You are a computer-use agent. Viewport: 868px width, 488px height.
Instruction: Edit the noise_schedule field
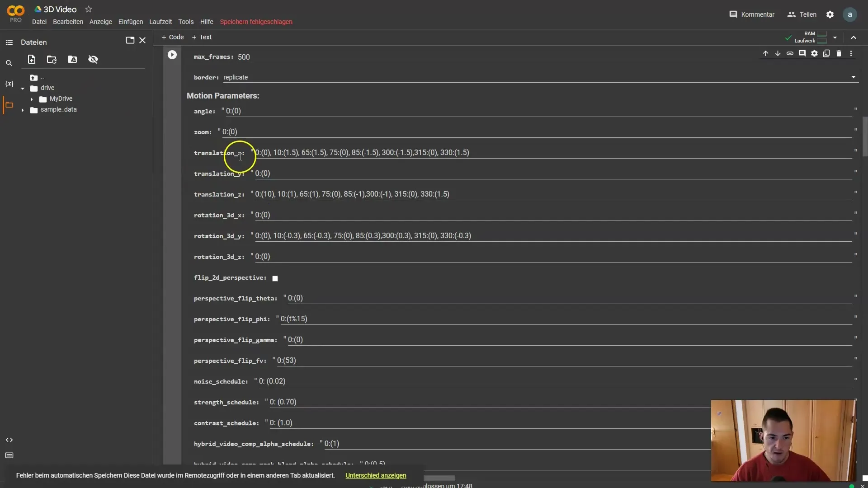point(555,381)
